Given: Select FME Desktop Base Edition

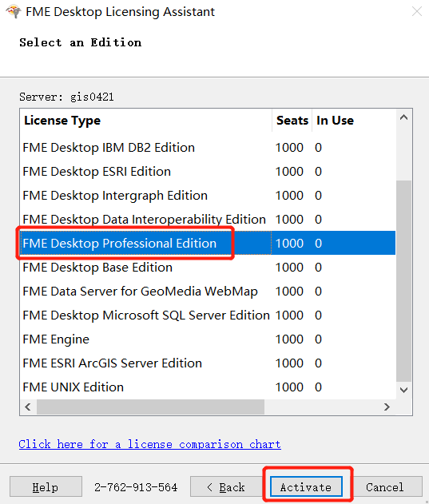Looking at the screenshot, I should pos(208,267).
